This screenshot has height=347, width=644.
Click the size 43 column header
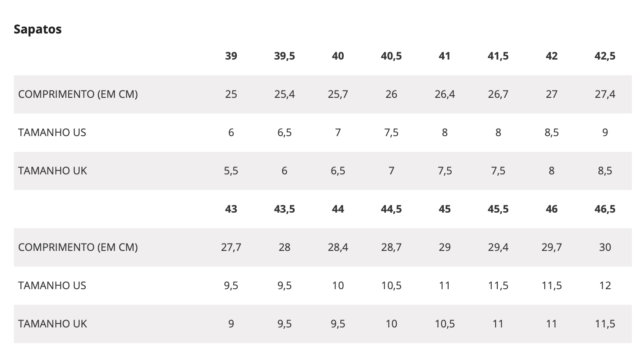click(231, 209)
